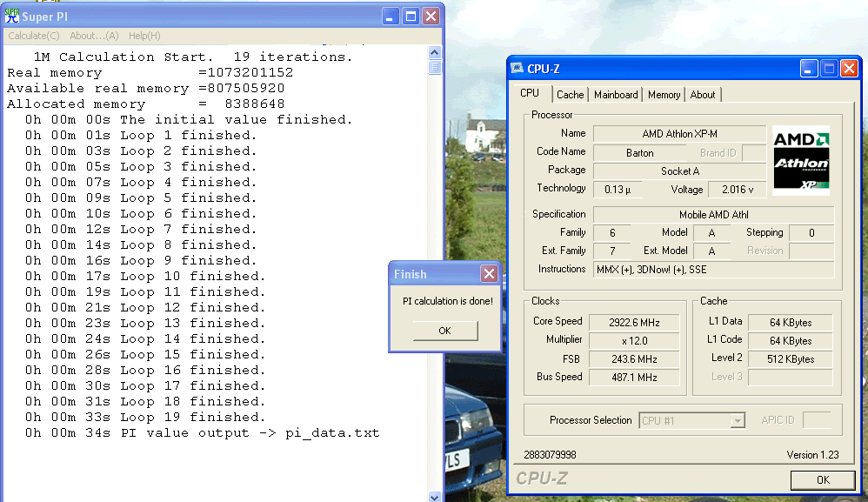The image size is (868, 502).
Task: Minimize the CPU-Z window
Action: pos(809,69)
